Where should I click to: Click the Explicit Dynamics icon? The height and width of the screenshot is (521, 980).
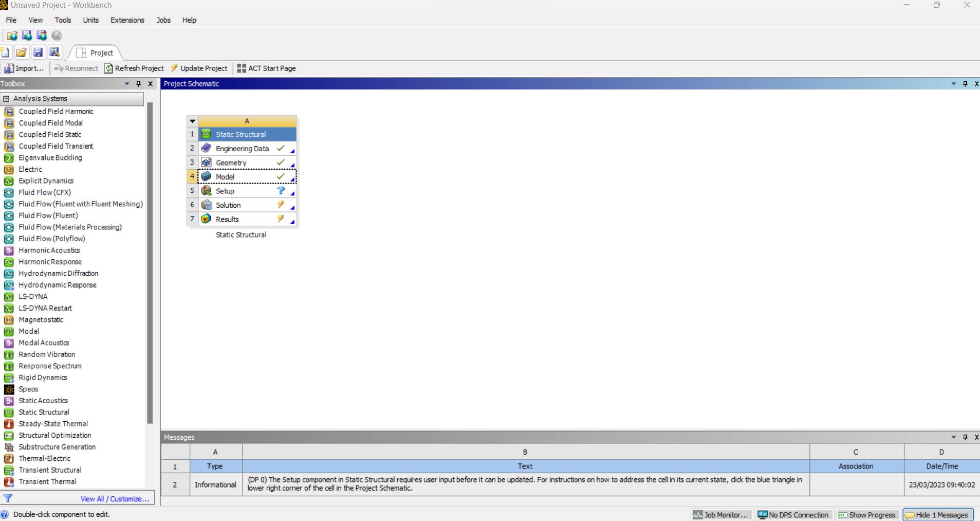pos(9,181)
